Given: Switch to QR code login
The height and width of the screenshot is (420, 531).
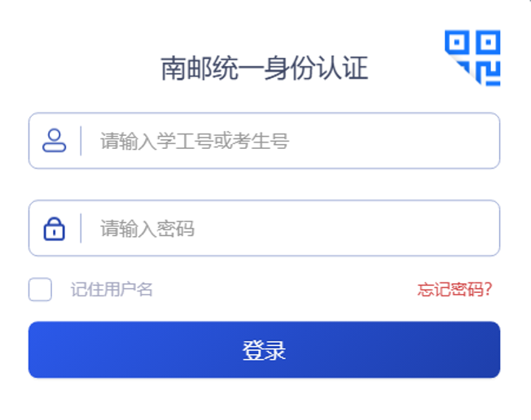Looking at the screenshot, I should (472, 58).
